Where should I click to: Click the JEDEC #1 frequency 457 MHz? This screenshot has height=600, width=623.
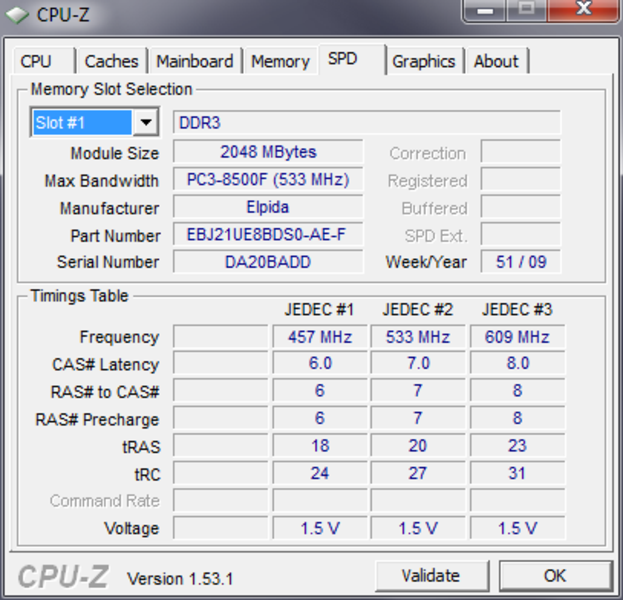click(x=320, y=337)
